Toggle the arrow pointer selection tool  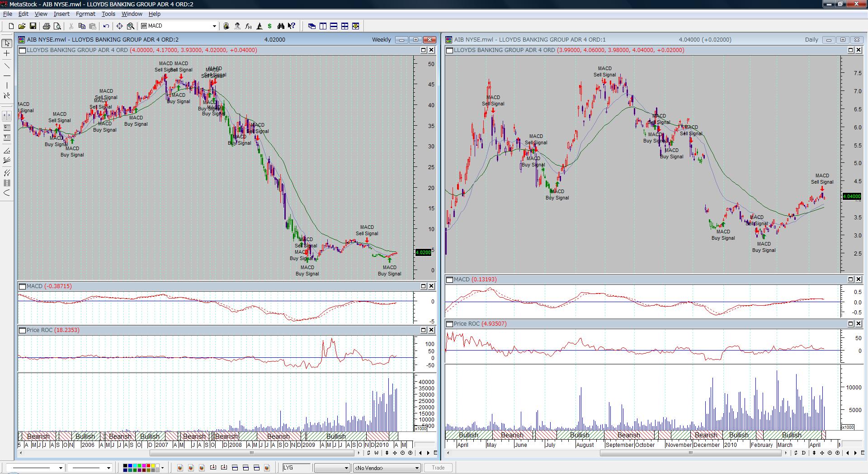(x=7, y=43)
